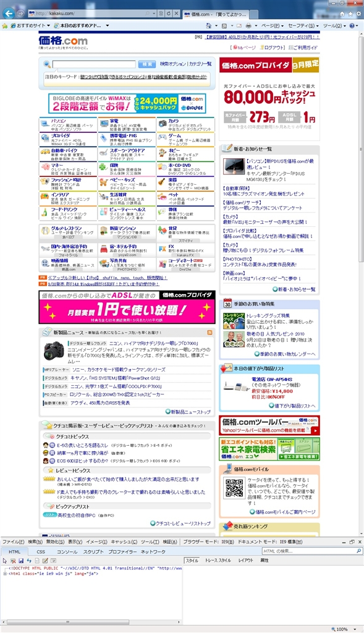Click the edit pencil icon in developer tools toolbar
This screenshot has height=633, width=364.
(45, 561)
